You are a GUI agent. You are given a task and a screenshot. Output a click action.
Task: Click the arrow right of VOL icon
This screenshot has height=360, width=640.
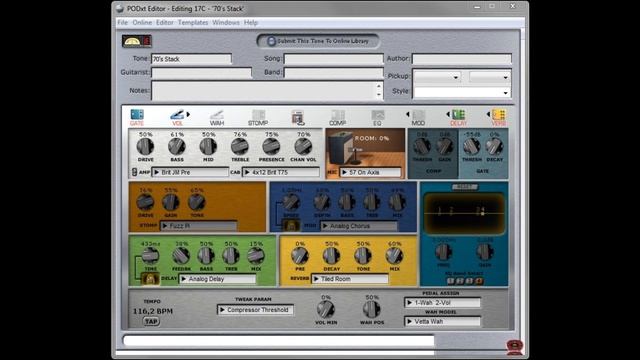[188, 114]
